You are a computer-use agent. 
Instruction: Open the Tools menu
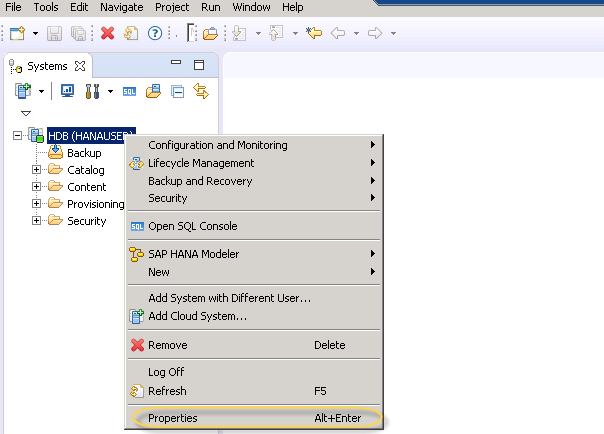coord(46,7)
